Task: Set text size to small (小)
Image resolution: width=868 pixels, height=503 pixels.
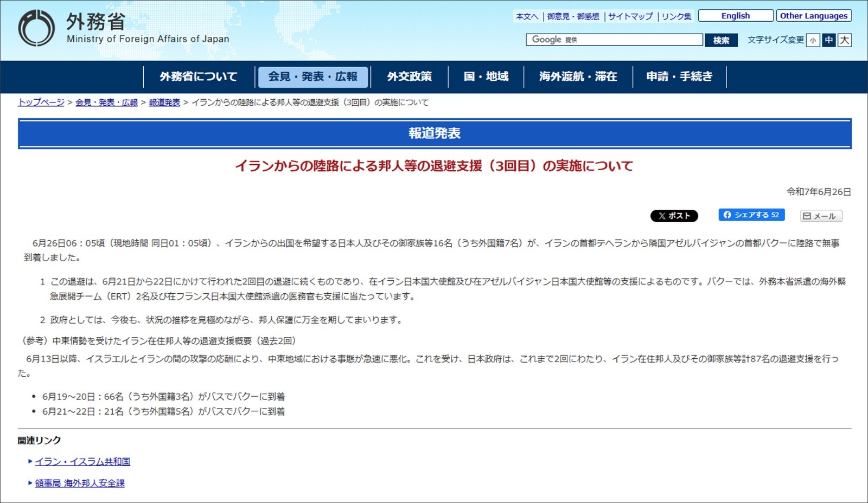Action: click(812, 40)
